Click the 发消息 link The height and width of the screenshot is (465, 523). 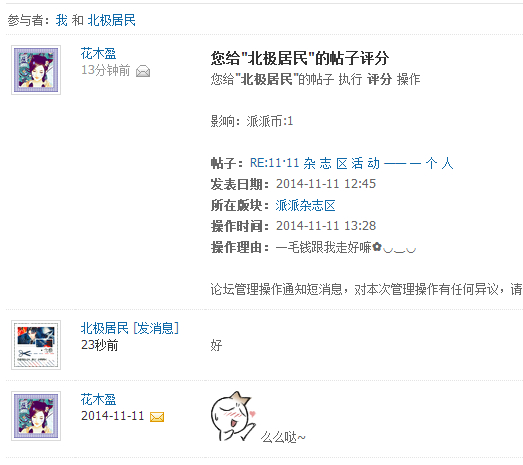coord(156,328)
